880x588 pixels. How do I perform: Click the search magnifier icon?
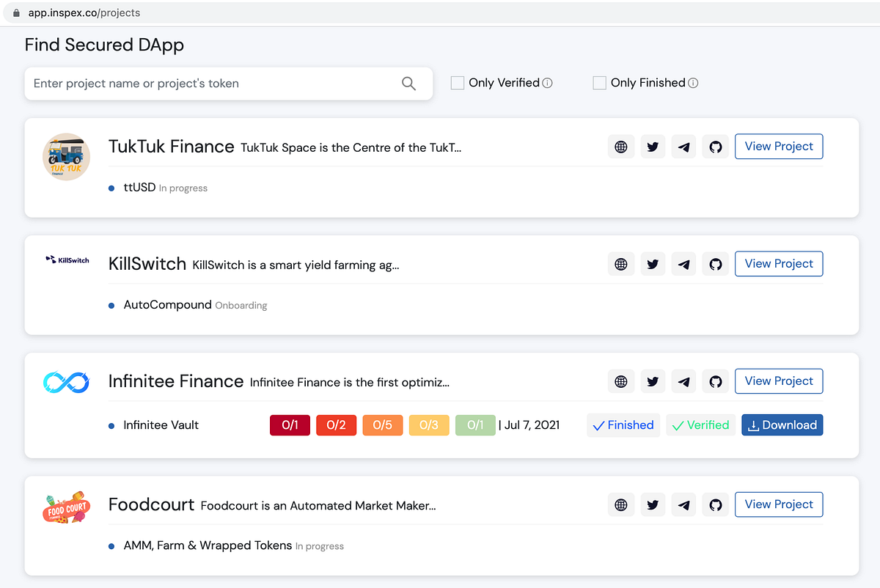(x=408, y=83)
